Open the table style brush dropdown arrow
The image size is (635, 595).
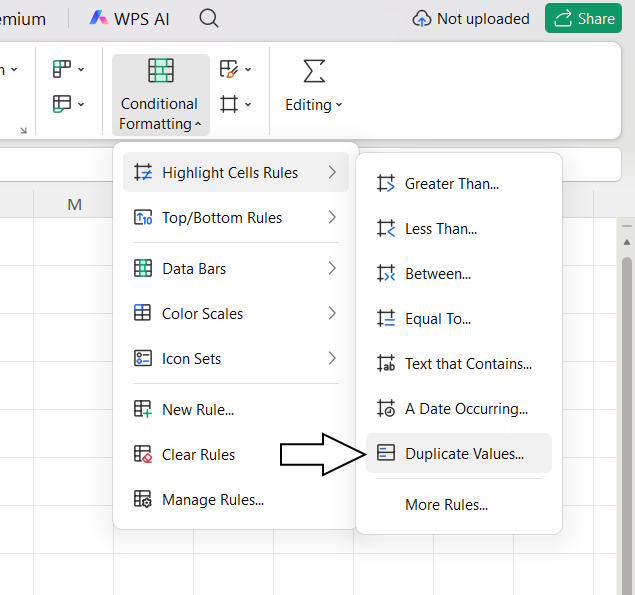click(248, 70)
